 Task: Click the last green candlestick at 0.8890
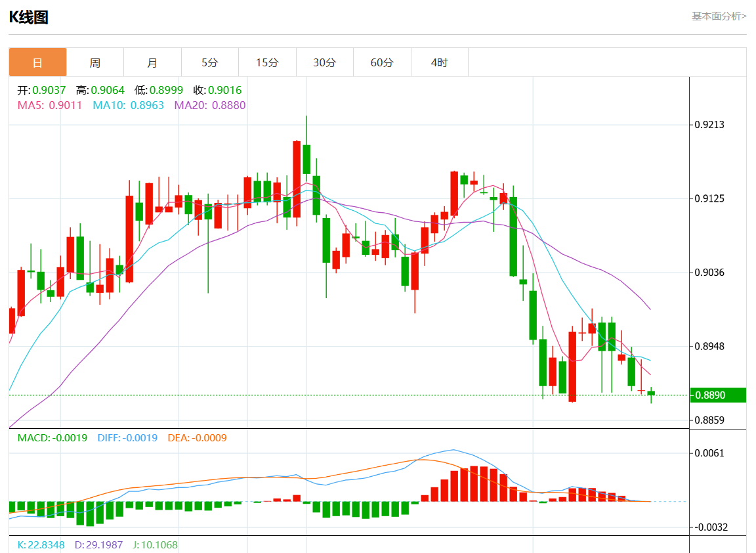point(652,394)
